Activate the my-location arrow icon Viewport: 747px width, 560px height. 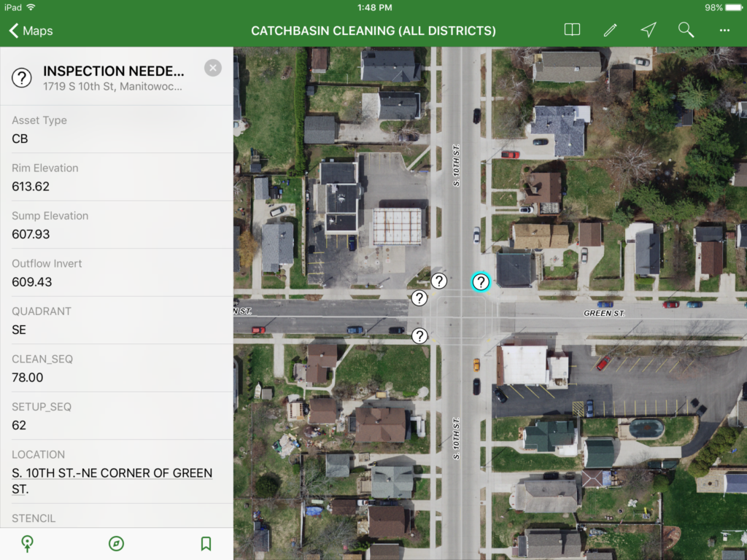648,30
